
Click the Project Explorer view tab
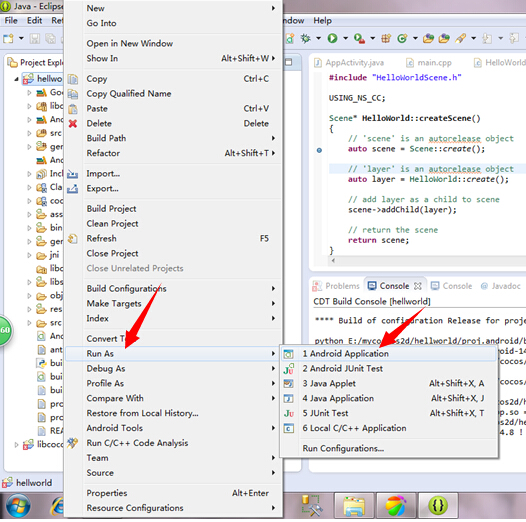point(36,63)
